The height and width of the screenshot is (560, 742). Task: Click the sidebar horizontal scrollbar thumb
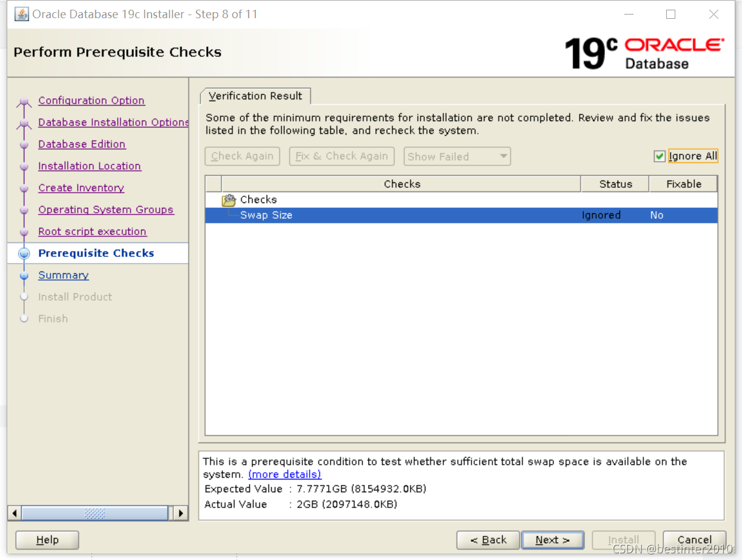[95, 513]
